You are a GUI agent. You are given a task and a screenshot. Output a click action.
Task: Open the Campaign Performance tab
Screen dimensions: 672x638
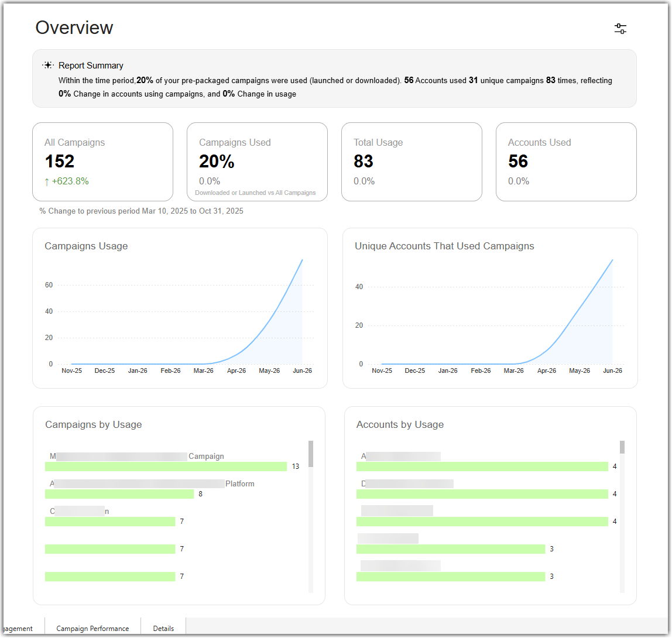pyautogui.click(x=92, y=628)
